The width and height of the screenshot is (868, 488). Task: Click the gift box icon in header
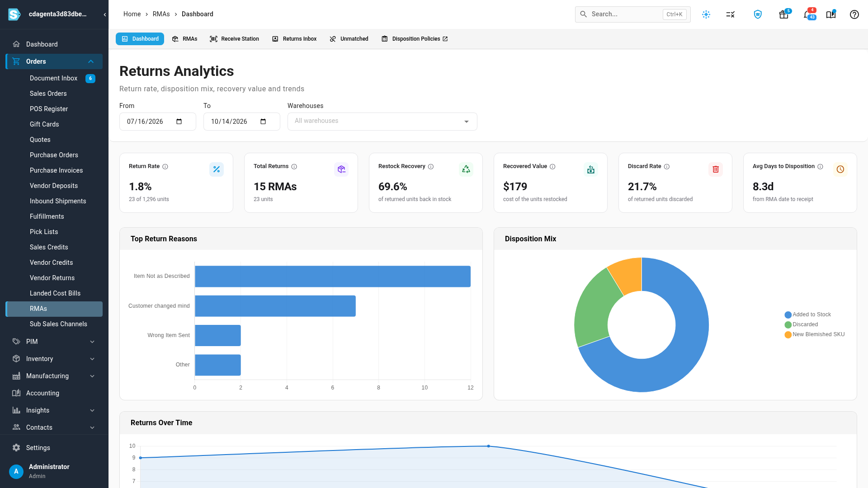783,14
